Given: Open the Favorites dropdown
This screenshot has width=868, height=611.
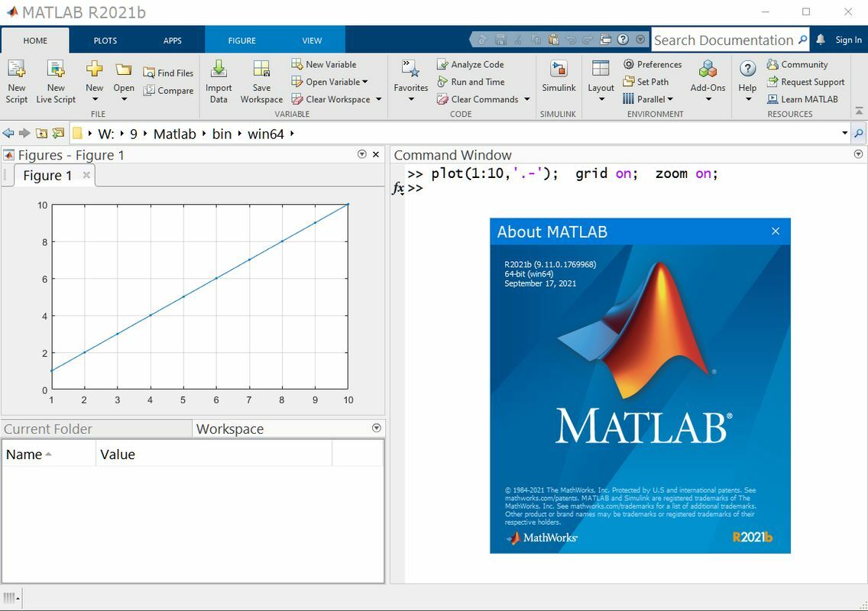Looking at the screenshot, I should click(x=410, y=99).
